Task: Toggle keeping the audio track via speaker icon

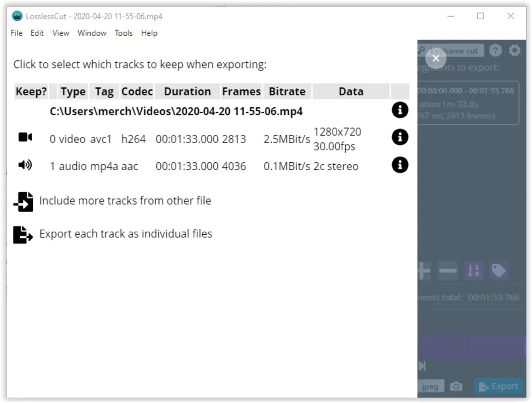Action: coord(25,165)
